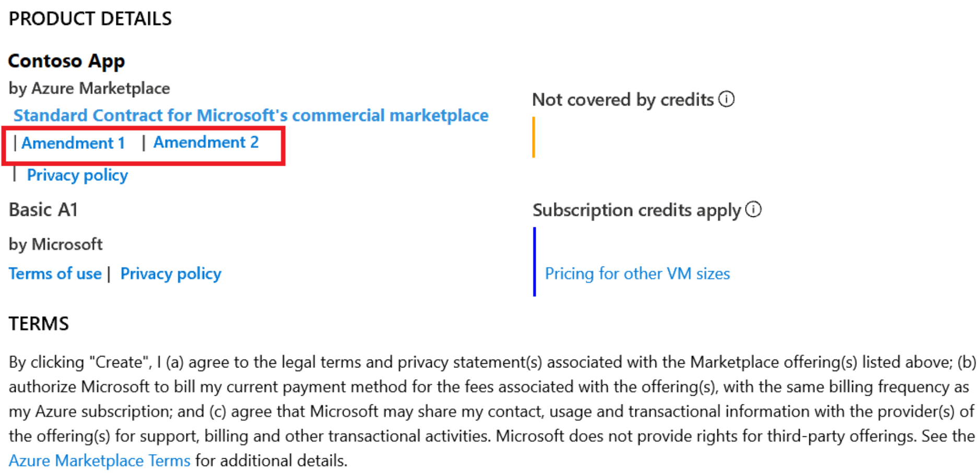Click the TERMS section heading
The image size is (980, 474).
[39, 323]
